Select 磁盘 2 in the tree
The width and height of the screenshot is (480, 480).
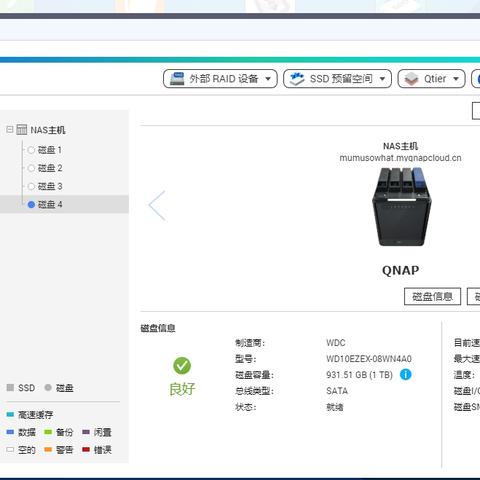point(50,168)
